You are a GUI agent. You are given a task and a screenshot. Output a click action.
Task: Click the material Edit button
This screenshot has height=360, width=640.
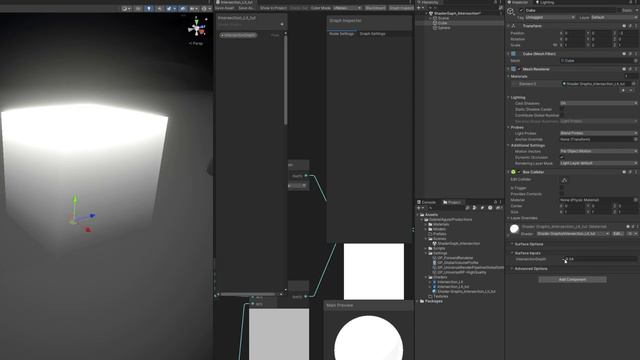[x=618, y=233]
